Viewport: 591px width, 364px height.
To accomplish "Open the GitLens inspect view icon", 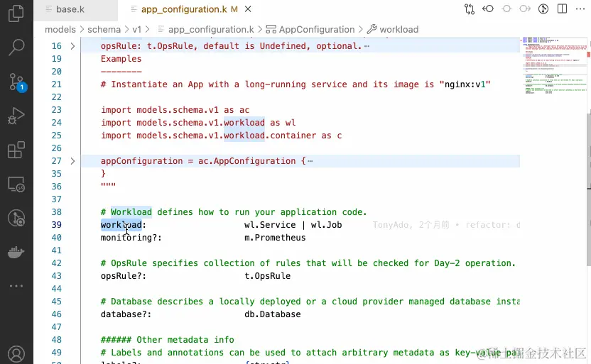I will coord(16,218).
